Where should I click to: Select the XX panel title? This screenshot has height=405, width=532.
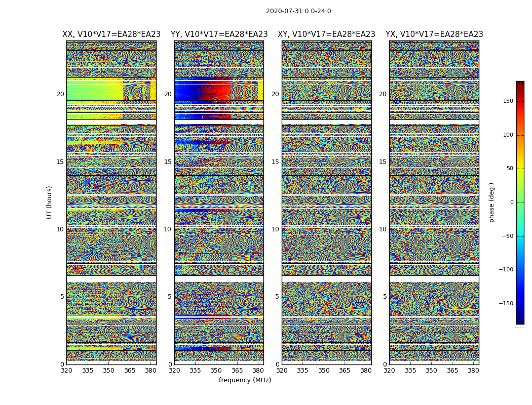(x=111, y=34)
